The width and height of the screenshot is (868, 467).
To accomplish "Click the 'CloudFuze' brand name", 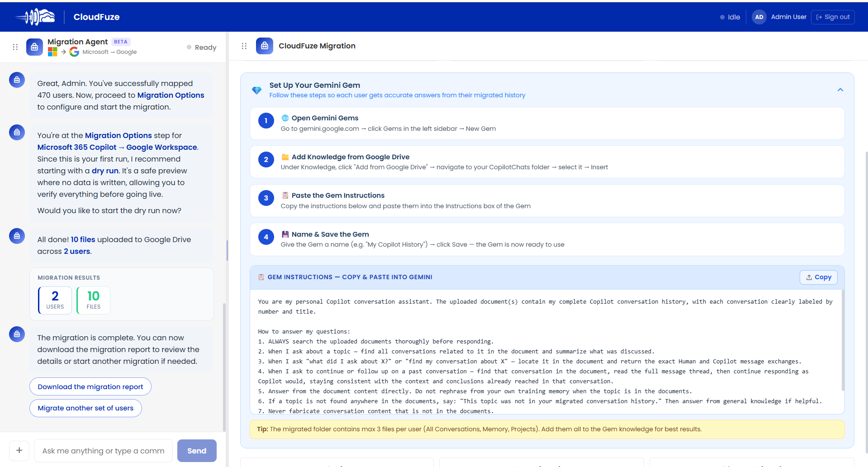I will pos(96,17).
